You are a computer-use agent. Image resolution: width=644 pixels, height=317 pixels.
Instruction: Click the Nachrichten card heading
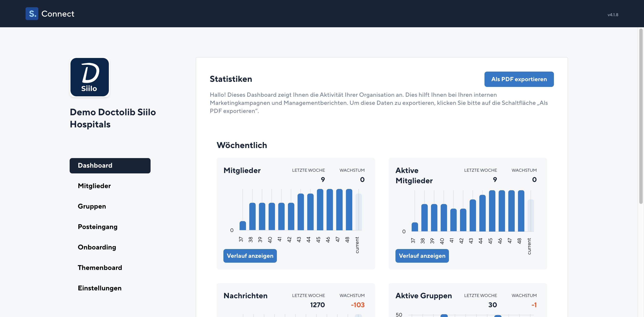tap(245, 295)
